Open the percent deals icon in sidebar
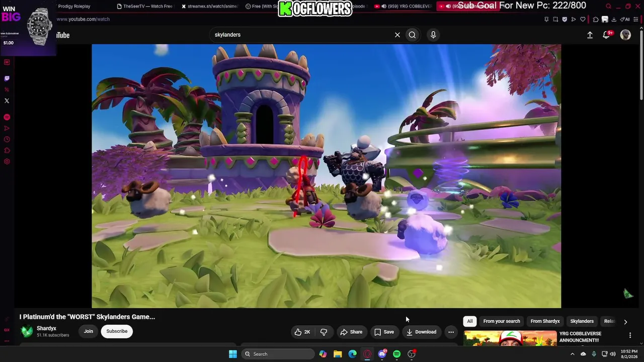 [7, 89]
